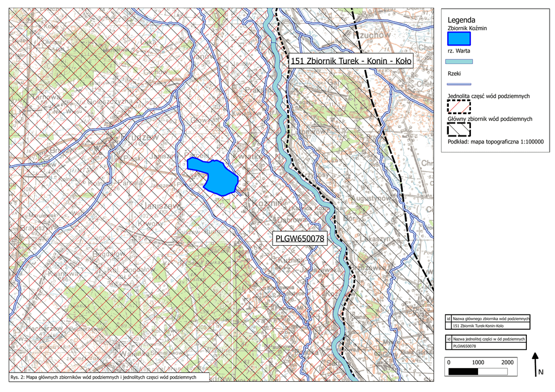
Task: Select the Rzeki blue line legend symbol
Action: 459,84
